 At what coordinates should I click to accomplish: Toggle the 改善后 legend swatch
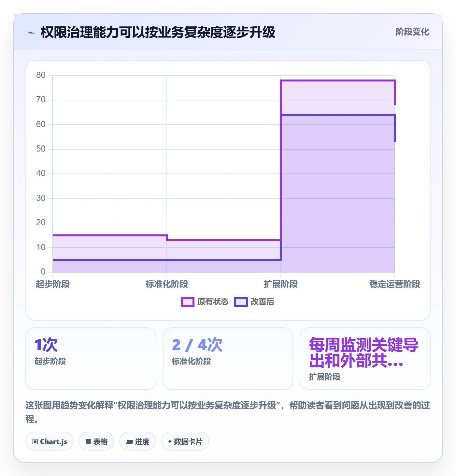click(241, 302)
